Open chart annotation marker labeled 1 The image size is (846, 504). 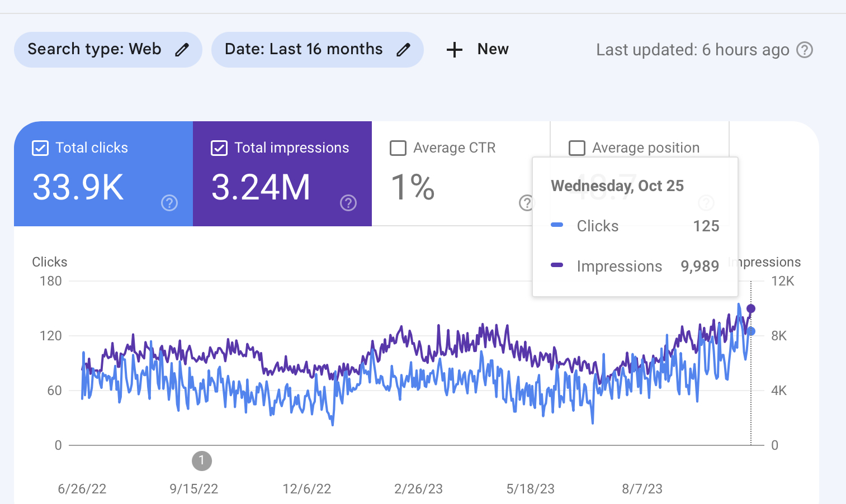coord(202,461)
